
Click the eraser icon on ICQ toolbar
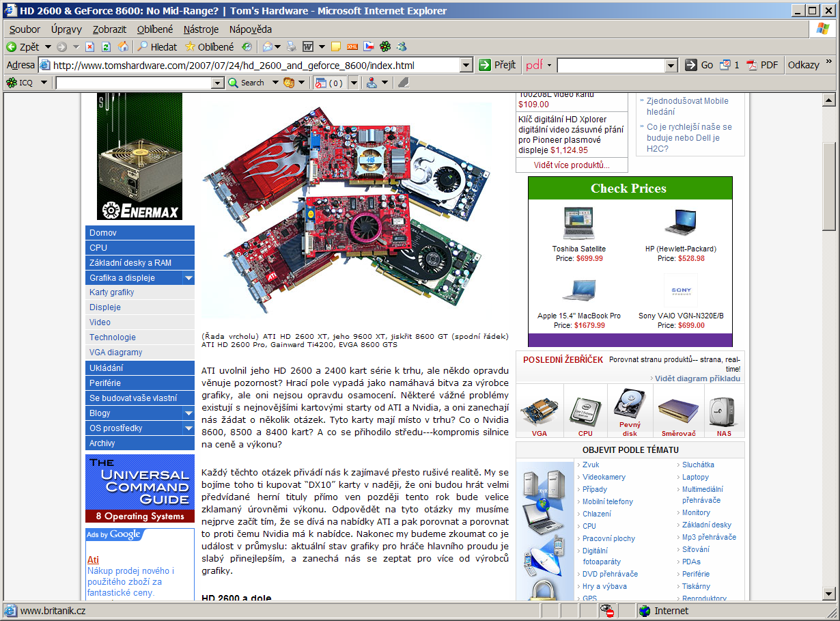pyautogui.click(x=403, y=83)
